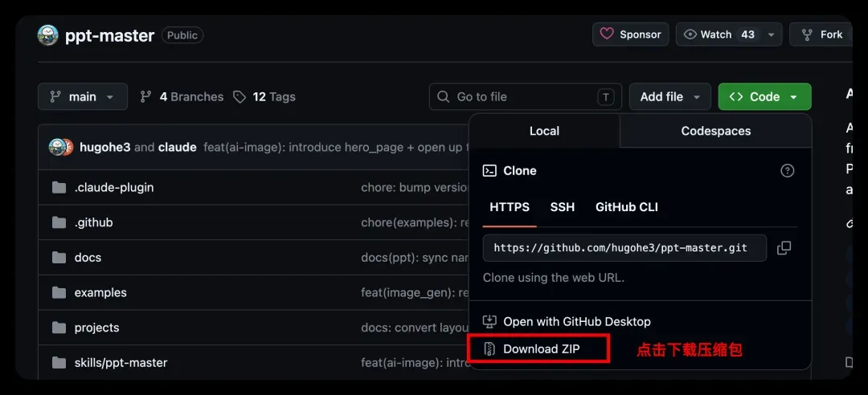Switch to the Codespaces tab
Screen dimensions: 868x395
pyautogui.click(x=716, y=131)
